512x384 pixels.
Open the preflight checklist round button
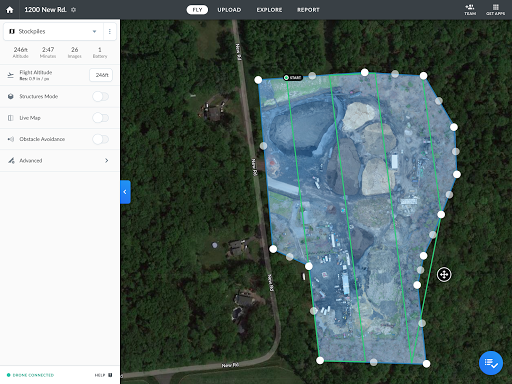[x=491, y=363]
